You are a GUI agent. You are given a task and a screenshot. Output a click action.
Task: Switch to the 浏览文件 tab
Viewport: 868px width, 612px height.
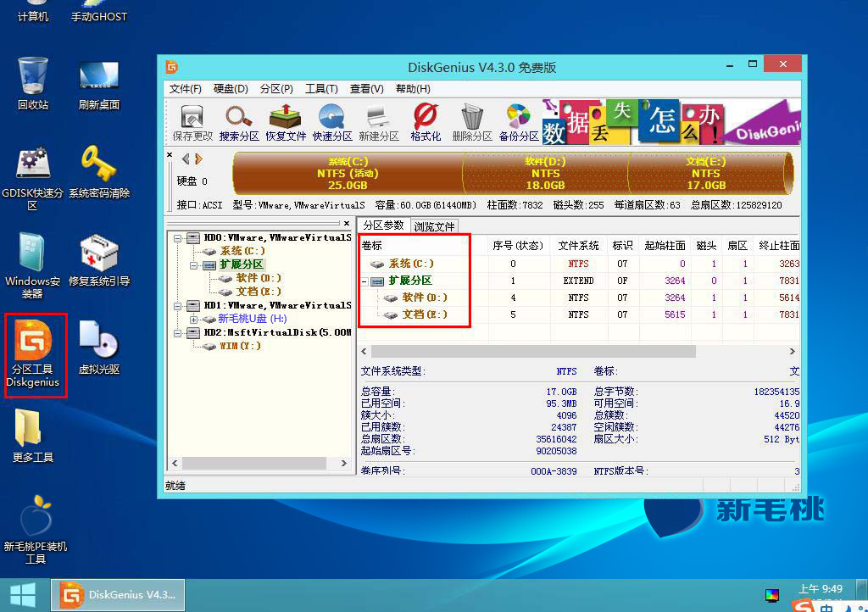(434, 226)
